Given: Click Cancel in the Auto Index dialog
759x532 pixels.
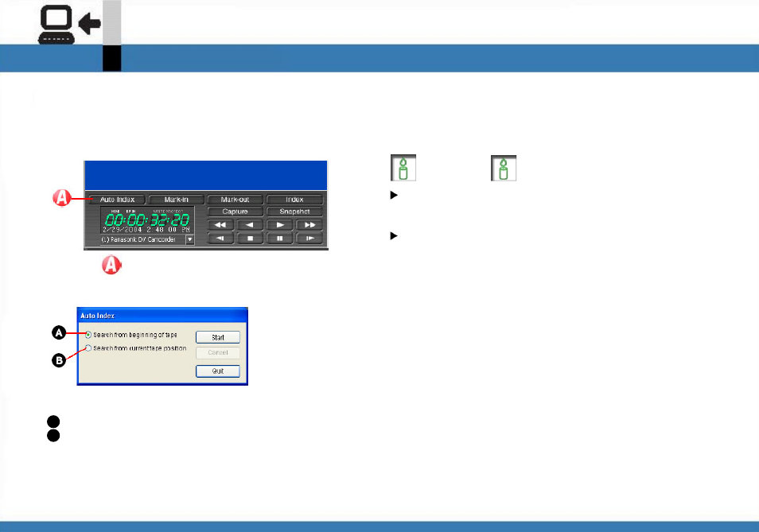Looking at the screenshot, I should click(x=218, y=352).
